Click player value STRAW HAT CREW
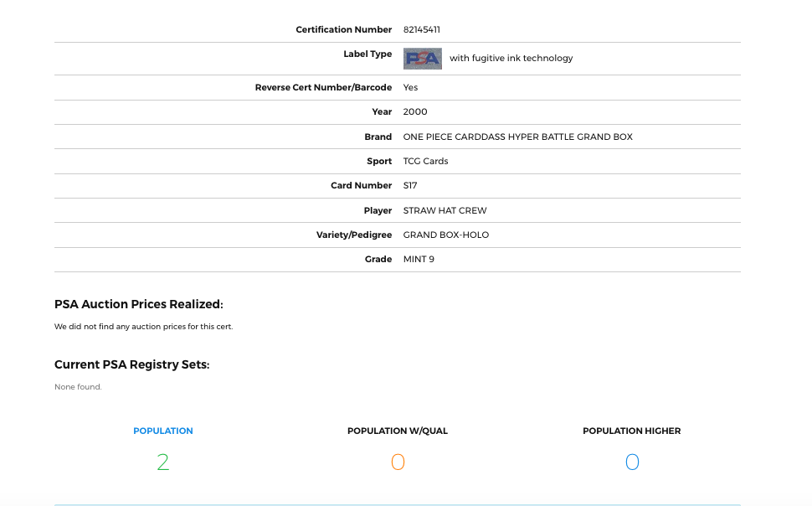Image resolution: width=812 pixels, height=506 pixels. (445, 210)
